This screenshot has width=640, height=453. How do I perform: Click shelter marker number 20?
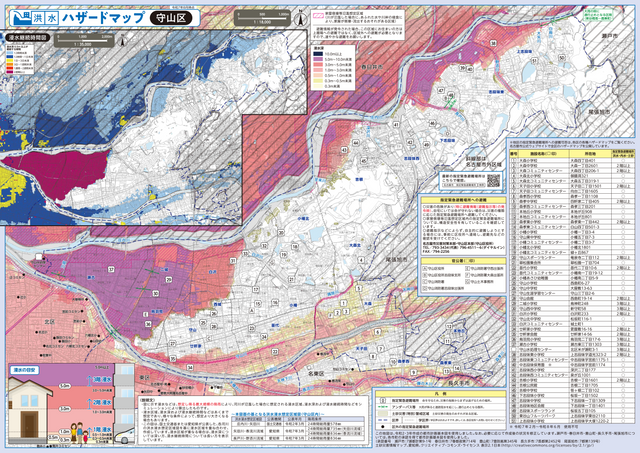[281, 233]
